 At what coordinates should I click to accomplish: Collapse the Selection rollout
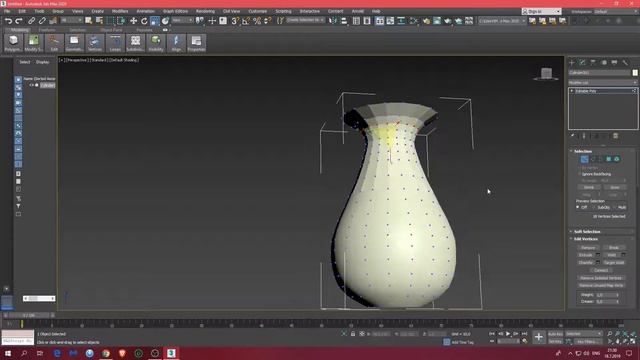coord(582,151)
